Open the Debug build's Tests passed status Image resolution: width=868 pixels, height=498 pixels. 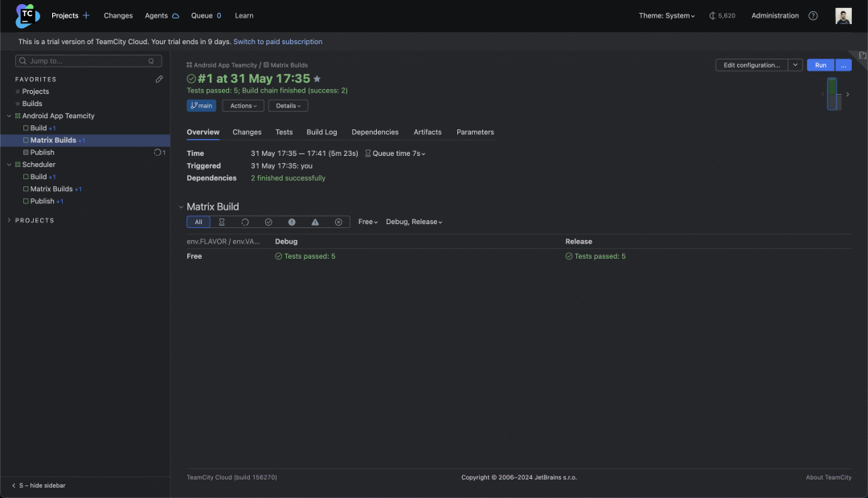click(305, 256)
